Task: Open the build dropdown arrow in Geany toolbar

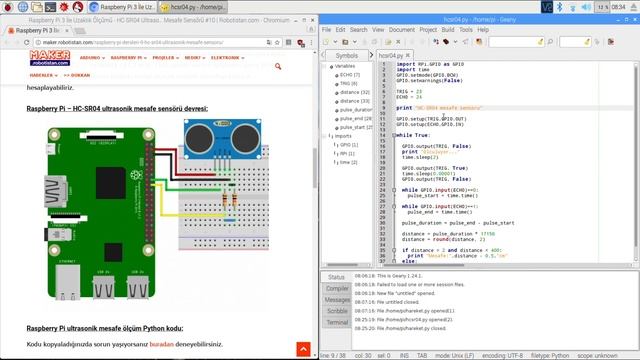Action: point(455,42)
